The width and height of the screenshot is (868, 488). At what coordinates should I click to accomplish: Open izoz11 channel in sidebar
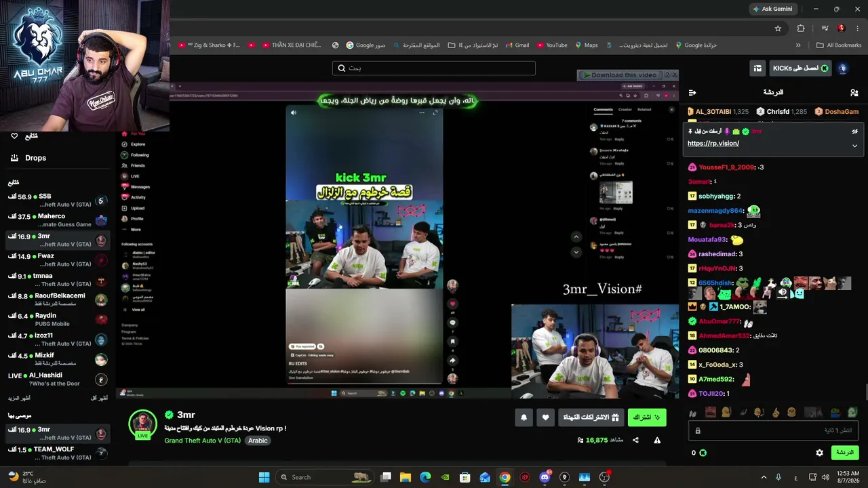58,340
